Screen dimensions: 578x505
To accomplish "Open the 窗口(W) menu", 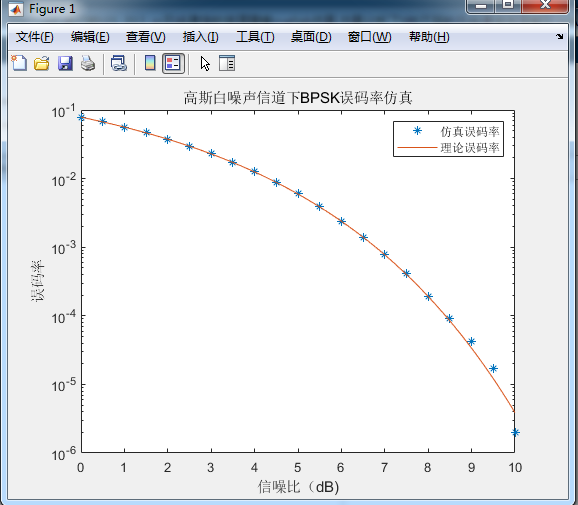I will coord(369,37).
